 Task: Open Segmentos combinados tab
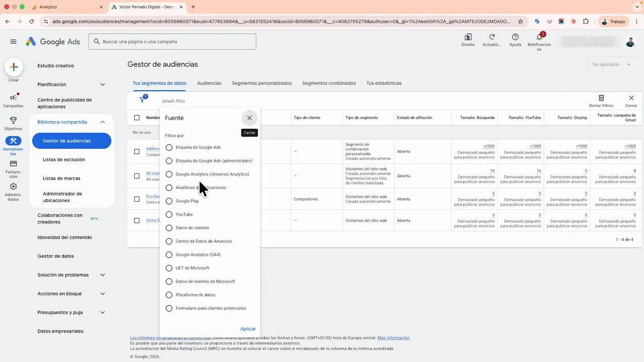coord(329,83)
